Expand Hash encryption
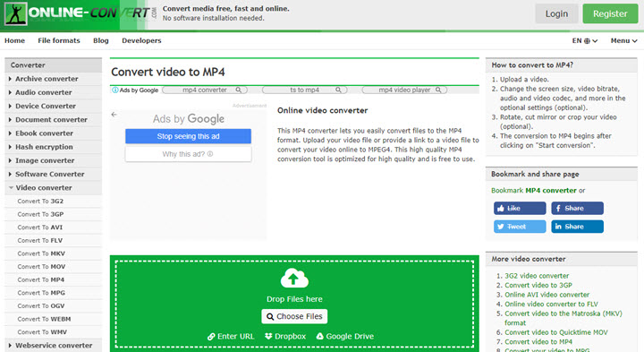644x352 pixels. click(54, 147)
